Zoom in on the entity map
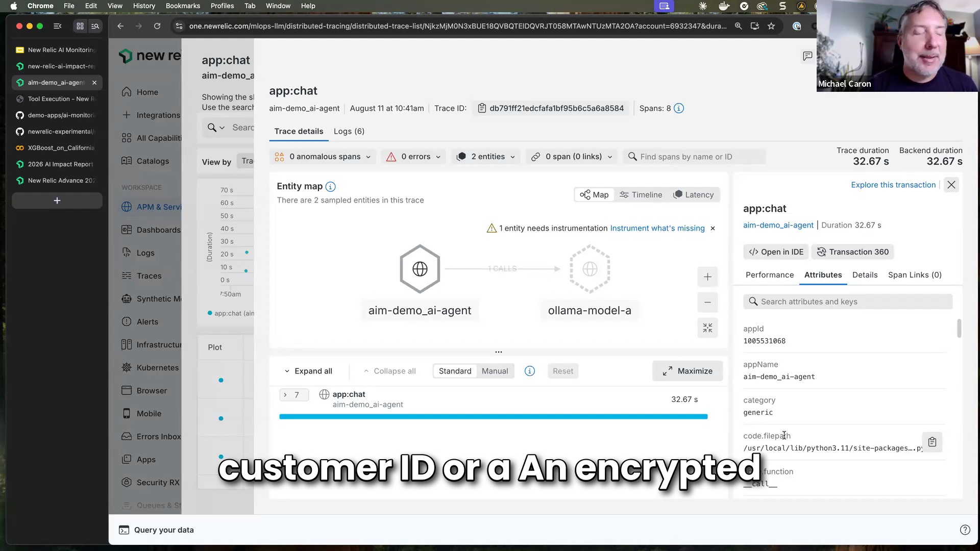Viewport: 980px width, 551px height. [x=707, y=277]
